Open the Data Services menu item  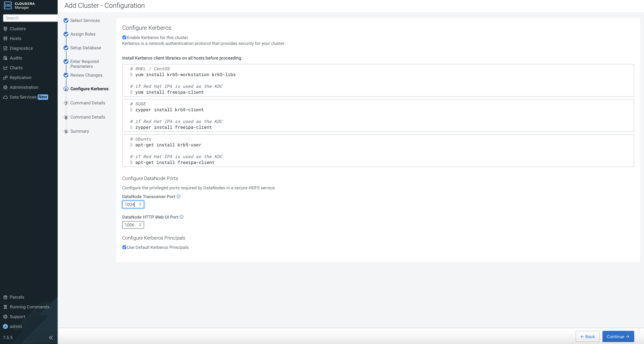(x=23, y=97)
